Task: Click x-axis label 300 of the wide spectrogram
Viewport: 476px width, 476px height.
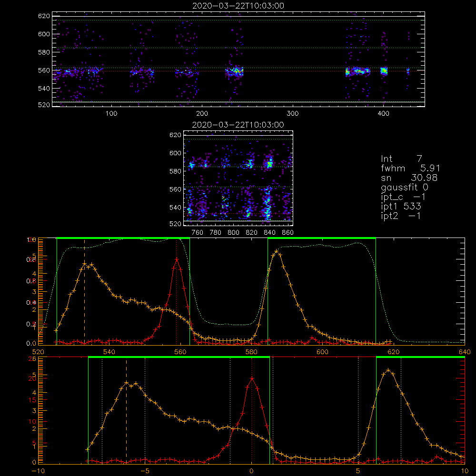Action: pos(293,114)
